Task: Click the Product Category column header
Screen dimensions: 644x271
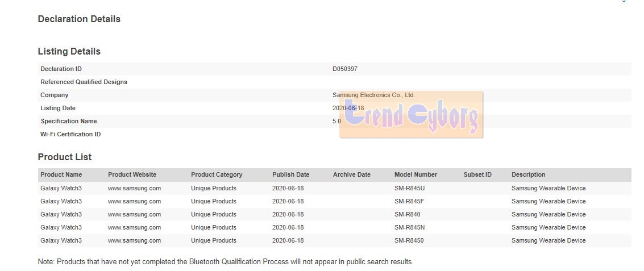Action: [217, 174]
